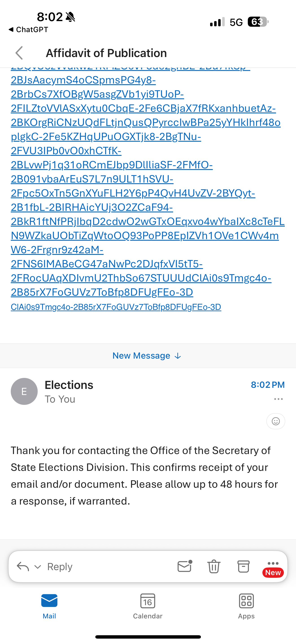Tap the 8:02 PM timestamp

(x=268, y=385)
